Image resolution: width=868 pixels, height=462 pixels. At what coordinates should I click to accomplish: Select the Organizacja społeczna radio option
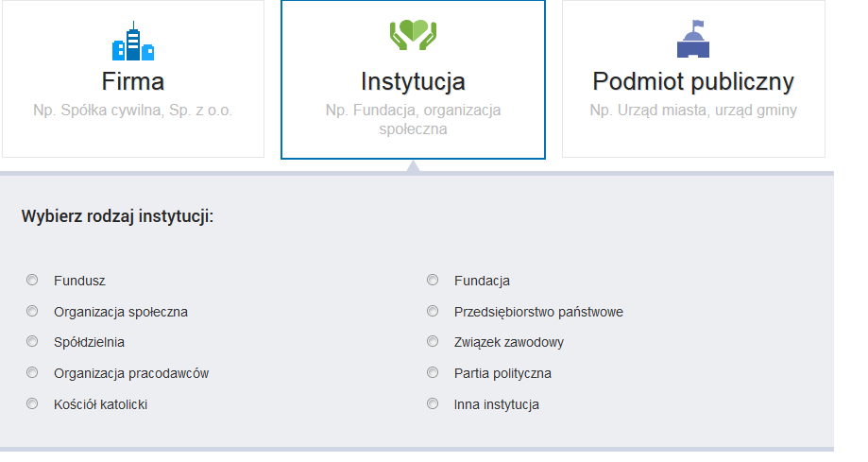coord(32,311)
